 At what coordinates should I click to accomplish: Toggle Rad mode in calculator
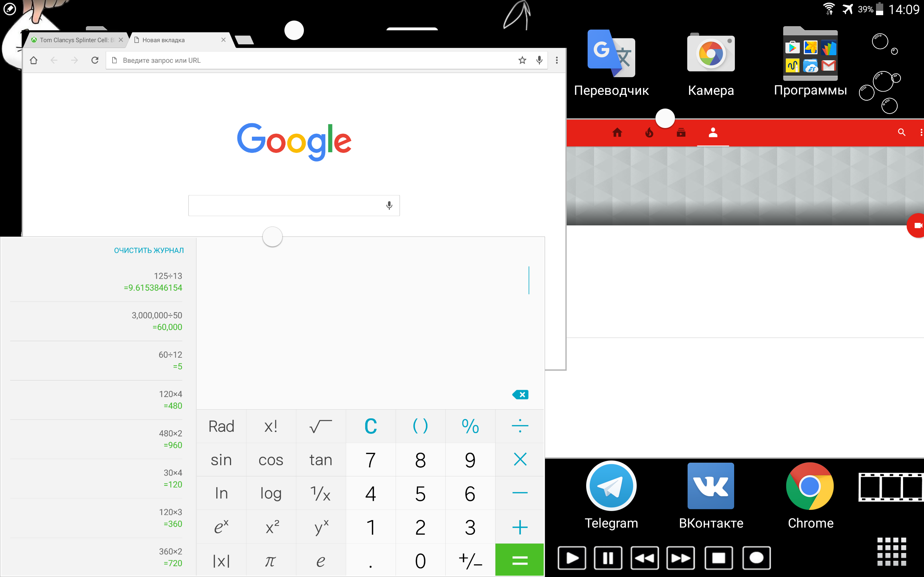222,426
